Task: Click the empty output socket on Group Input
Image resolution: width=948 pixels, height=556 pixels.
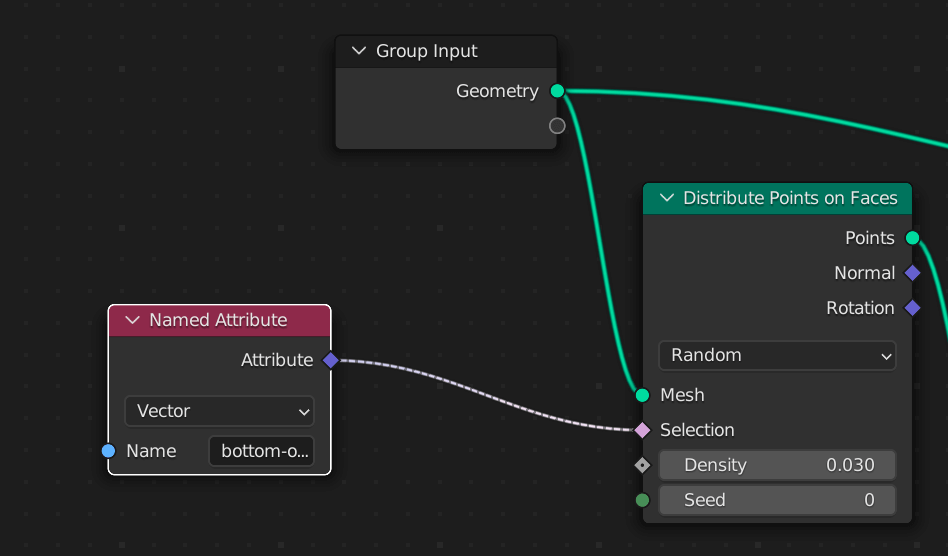Action: [x=557, y=126]
